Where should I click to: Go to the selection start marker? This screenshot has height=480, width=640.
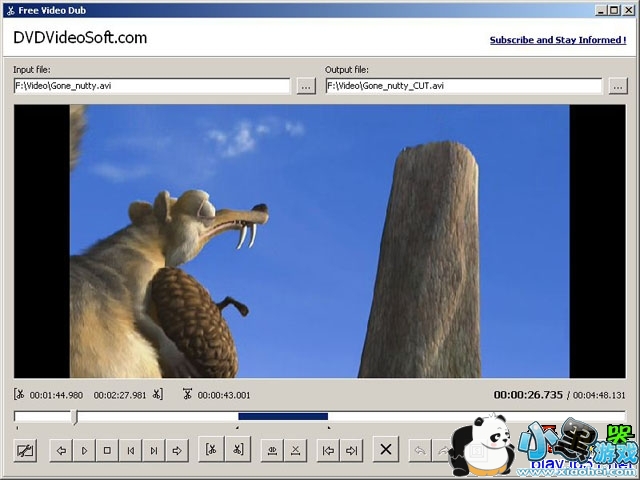[328, 451]
